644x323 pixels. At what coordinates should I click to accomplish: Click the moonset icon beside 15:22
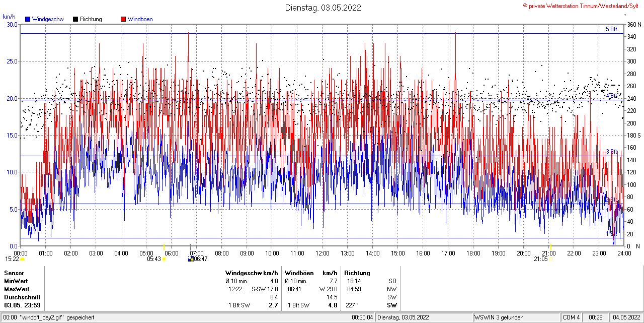[22, 259]
